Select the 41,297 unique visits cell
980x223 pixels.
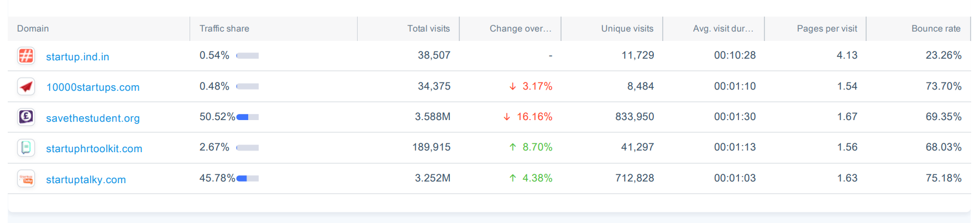coord(638,147)
